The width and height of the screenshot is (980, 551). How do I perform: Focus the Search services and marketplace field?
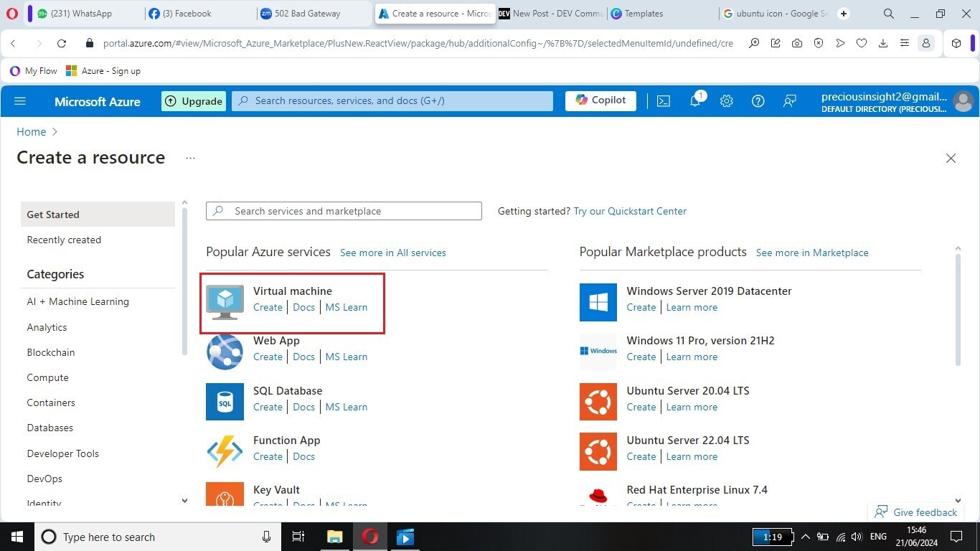[x=344, y=211]
